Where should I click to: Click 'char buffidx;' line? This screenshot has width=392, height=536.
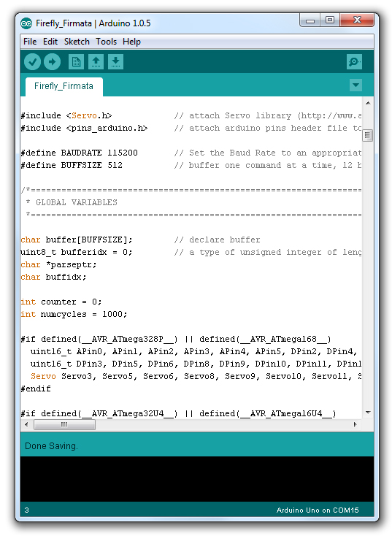point(54,277)
